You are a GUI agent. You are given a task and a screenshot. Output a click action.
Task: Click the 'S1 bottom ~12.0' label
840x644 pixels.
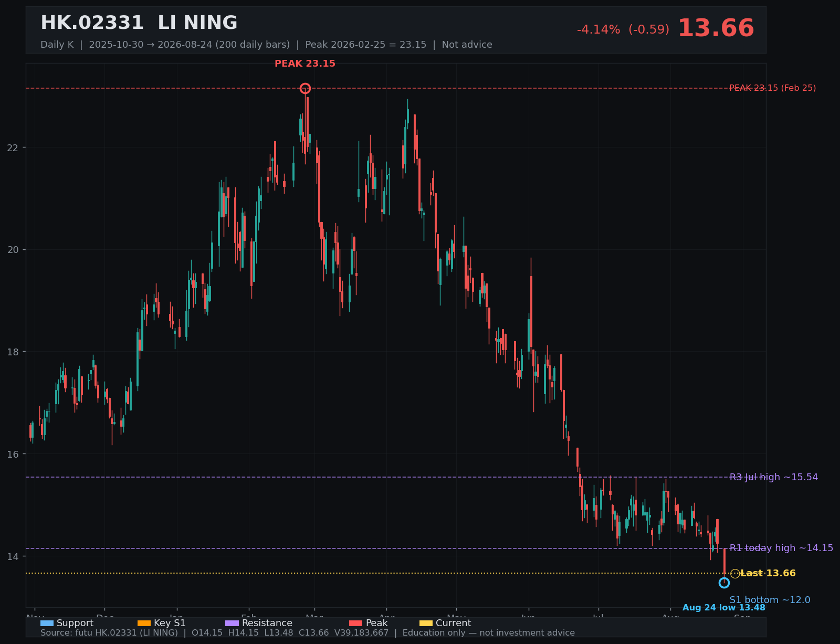(x=770, y=600)
